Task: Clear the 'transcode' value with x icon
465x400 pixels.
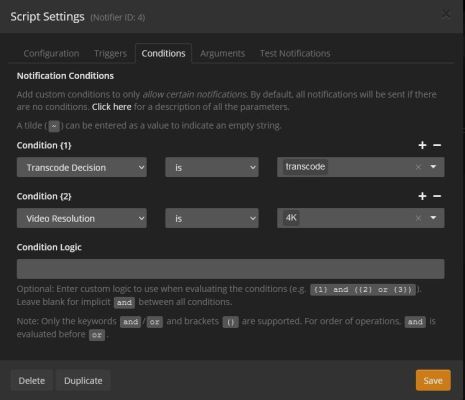Action: pyautogui.click(x=418, y=167)
